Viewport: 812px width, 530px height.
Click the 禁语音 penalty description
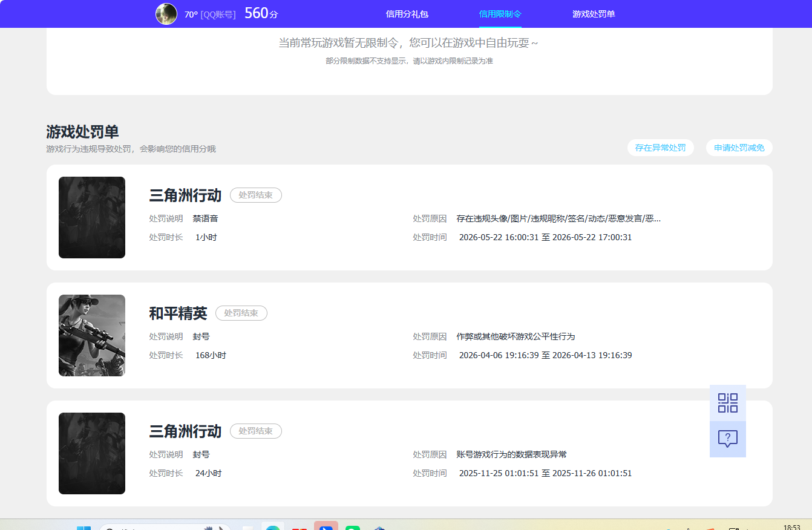(205, 218)
